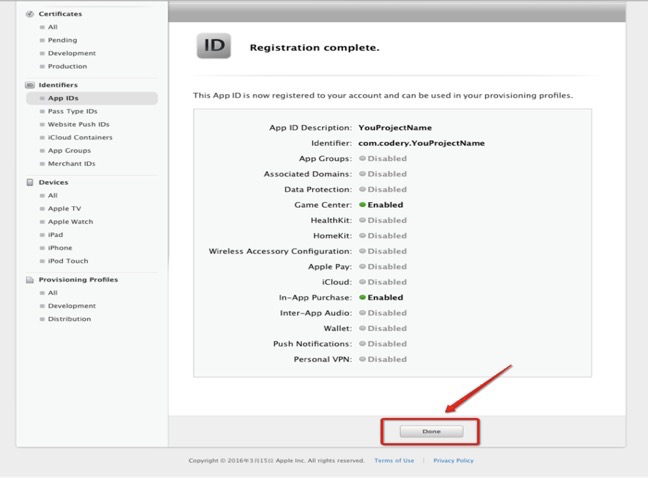Click the gray Push Notifications status dot
The image size is (648, 478).
(x=362, y=343)
